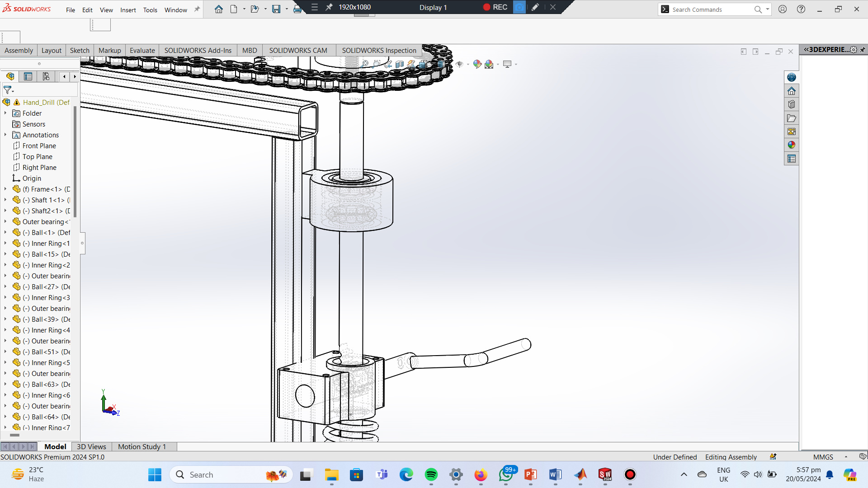Click the MMGS unit system button
This screenshot has width=868, height=488.
click(x=823, y=457)
